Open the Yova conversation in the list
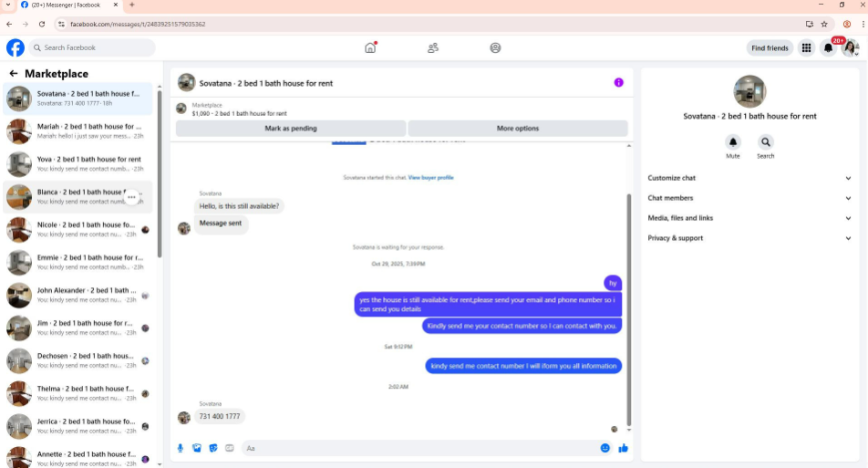This screenshot has width=868, height=468. click(x=78, y=164)
